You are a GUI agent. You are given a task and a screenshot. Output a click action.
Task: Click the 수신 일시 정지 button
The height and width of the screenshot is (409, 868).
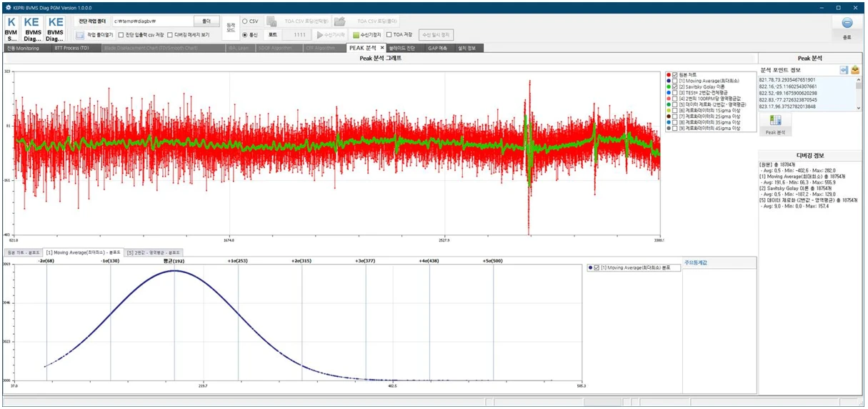coord(437,34)
